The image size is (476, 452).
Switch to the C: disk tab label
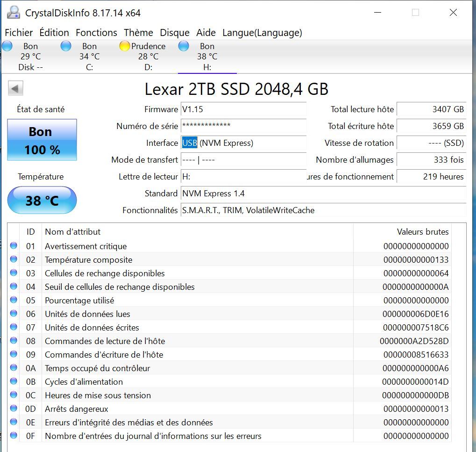pos(89,67)
